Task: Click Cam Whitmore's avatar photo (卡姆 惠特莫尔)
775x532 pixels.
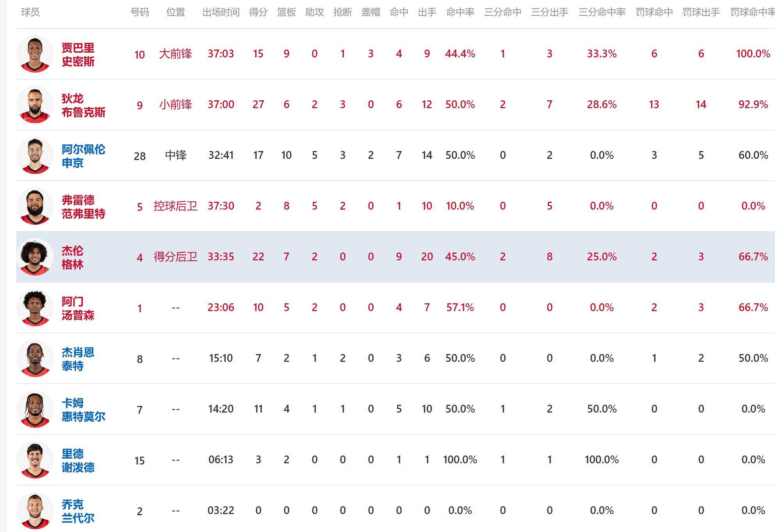Action: point(35,409)
